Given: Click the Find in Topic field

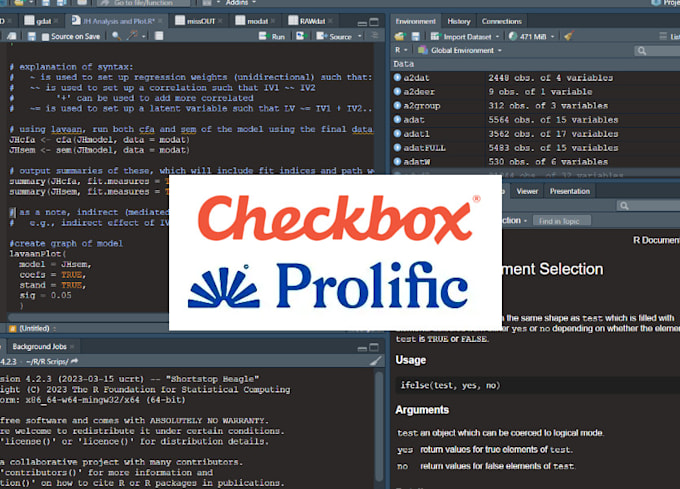Looking at the screenshot, I should (x=562, y=221).
